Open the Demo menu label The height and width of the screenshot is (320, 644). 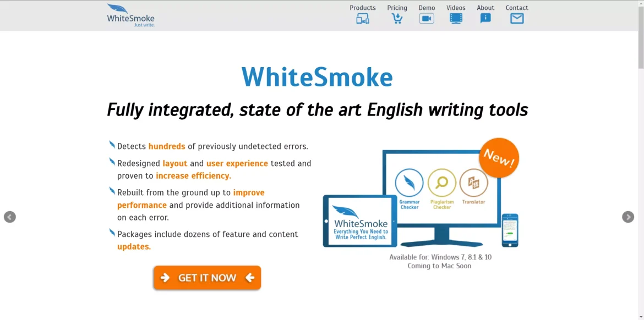click(x=427, y=8)
